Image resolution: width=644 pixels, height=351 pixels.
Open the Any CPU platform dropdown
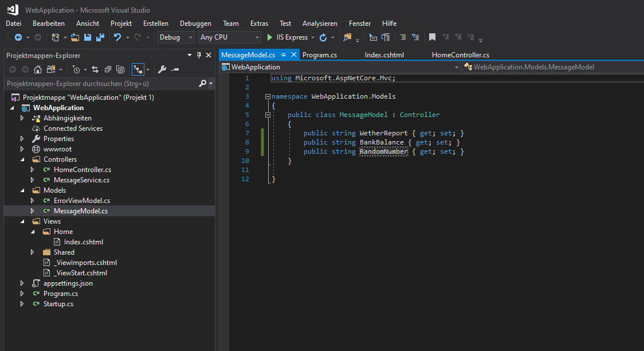(229, 37)
